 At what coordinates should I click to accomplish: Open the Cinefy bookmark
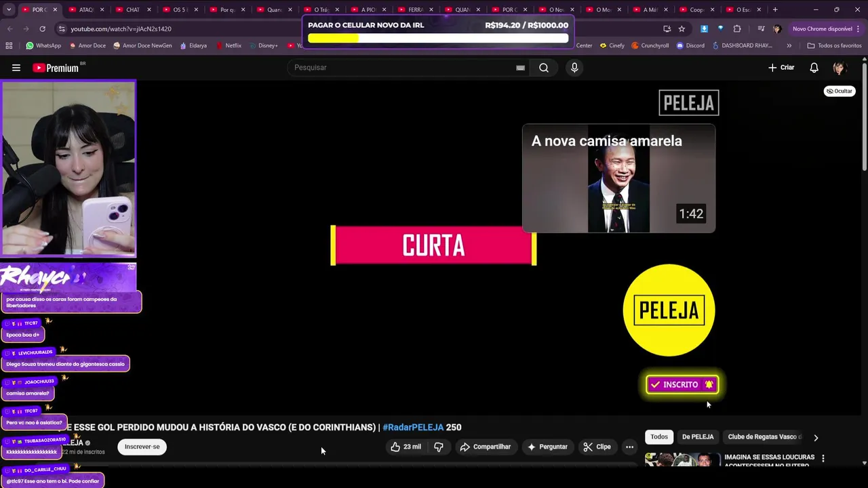click(612, 45)
